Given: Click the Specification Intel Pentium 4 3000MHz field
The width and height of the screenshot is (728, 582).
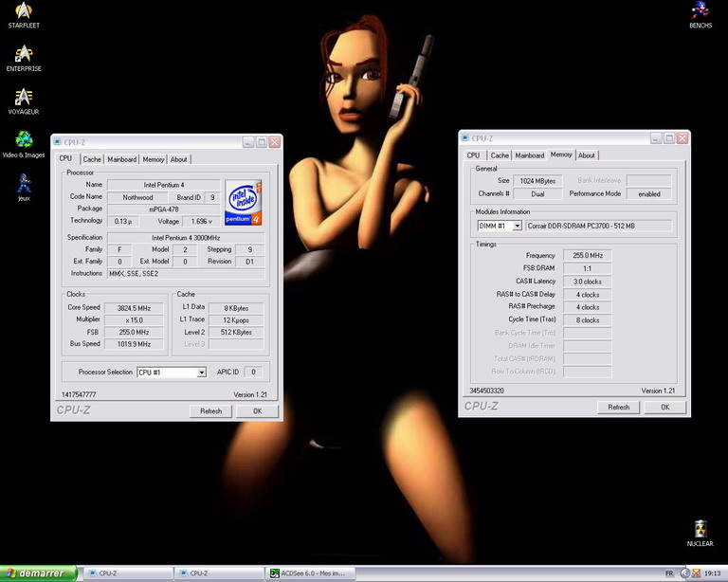Looking at the screenshot, I should (186, 238).
